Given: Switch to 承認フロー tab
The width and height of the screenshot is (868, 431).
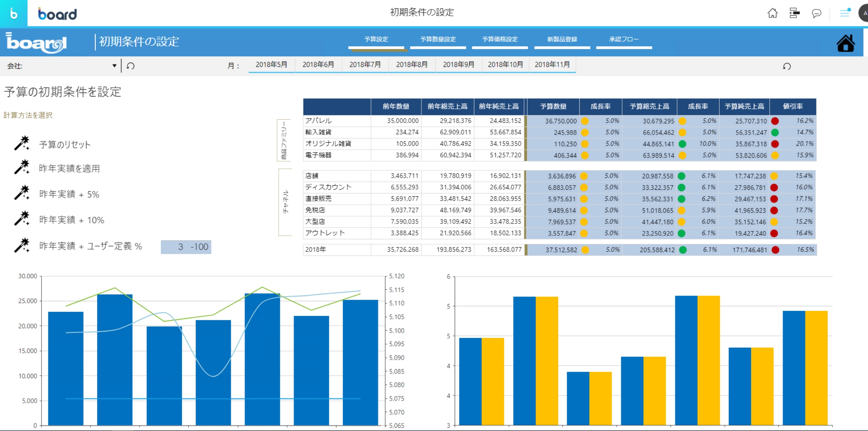Looking at the screenshot, I should click(624, 39).
